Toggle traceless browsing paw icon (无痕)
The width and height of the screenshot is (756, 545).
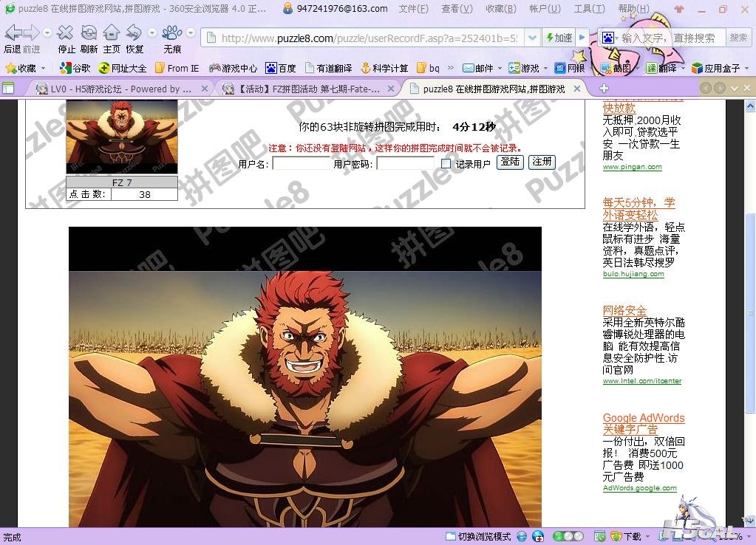pyautogui.click(x=171, y=32)
